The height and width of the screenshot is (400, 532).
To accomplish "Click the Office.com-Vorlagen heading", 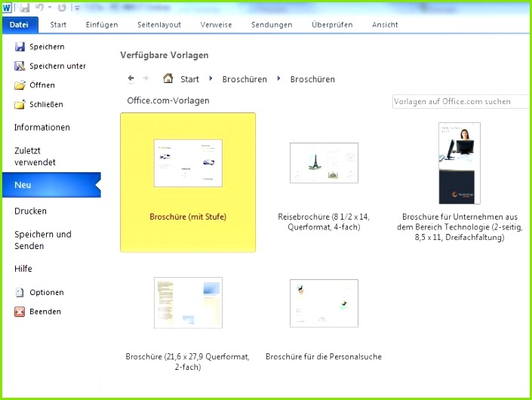I will pyautogui.click(x=168, y=100).
